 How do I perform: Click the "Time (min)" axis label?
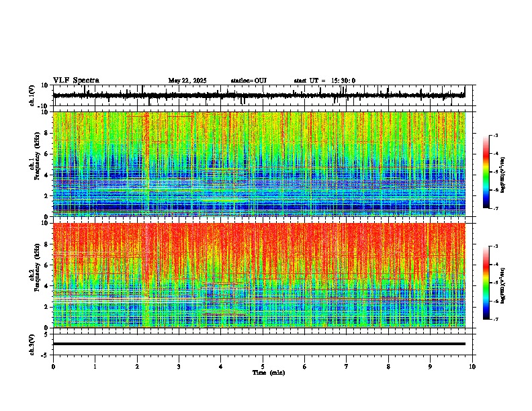click(x=269, y=373)
